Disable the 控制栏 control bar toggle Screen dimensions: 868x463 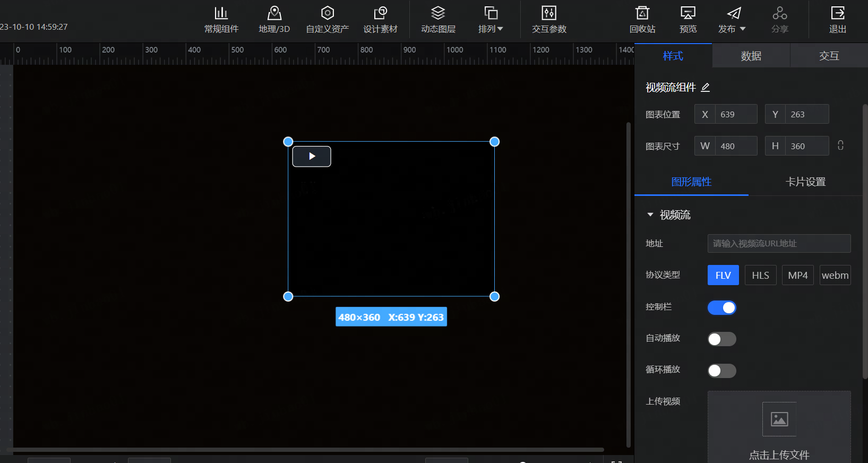[x=721, y=307]
